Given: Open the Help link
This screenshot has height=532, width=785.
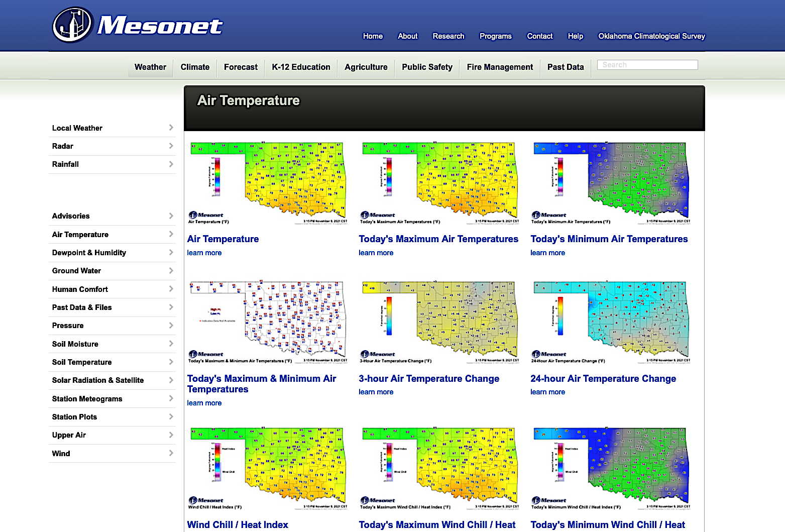Looking at the screenshot, I should coord(576,36).
